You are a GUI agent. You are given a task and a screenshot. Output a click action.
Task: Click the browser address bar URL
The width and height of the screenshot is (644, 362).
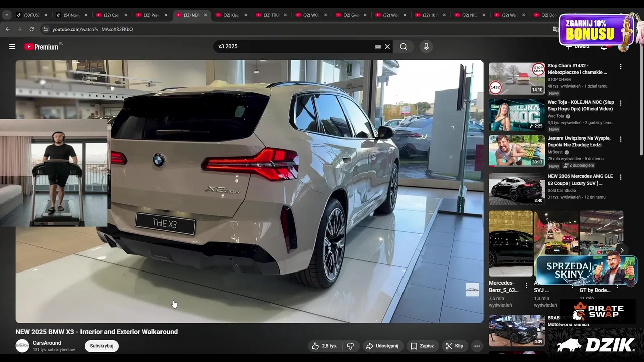tap(93, 29)
